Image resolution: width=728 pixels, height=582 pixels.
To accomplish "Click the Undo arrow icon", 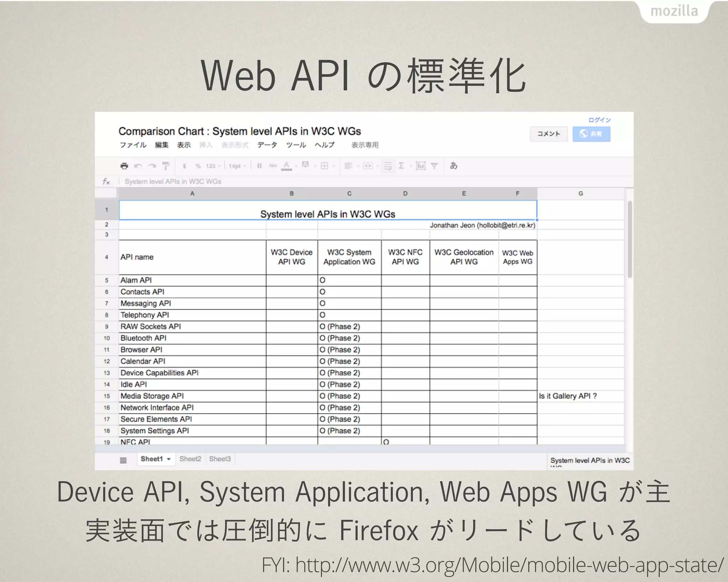I will (138, 166).
